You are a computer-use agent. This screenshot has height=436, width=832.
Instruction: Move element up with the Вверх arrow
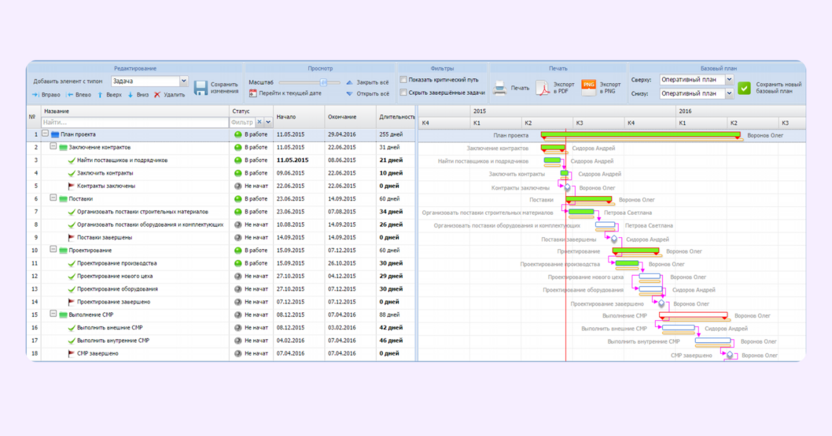(x=100, y=95)
